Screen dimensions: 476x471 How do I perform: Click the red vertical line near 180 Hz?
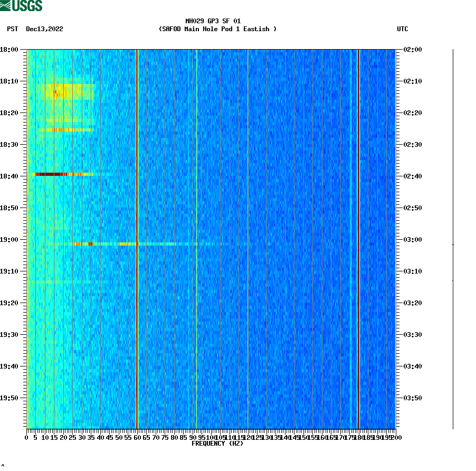pyautogui.click(x=359, y=238)
